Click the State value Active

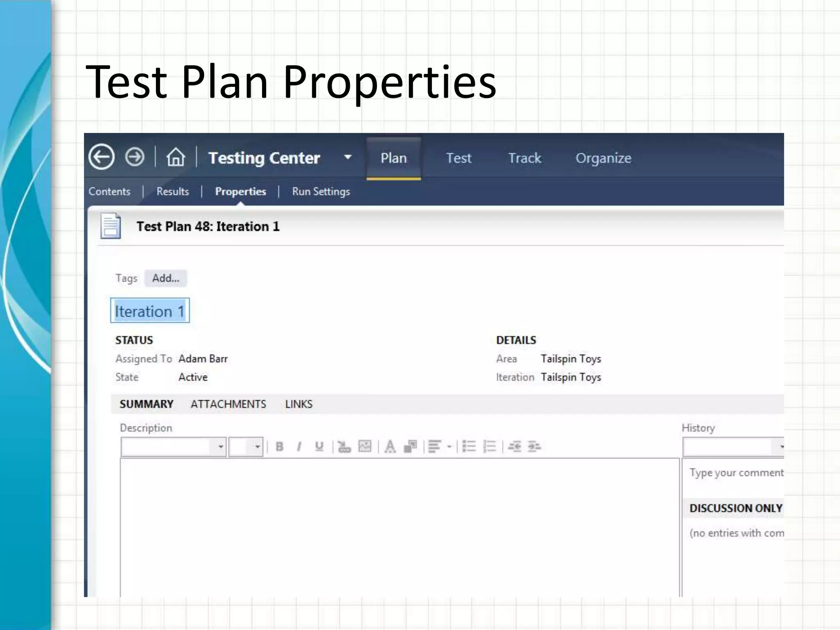(x=193, y=377)
